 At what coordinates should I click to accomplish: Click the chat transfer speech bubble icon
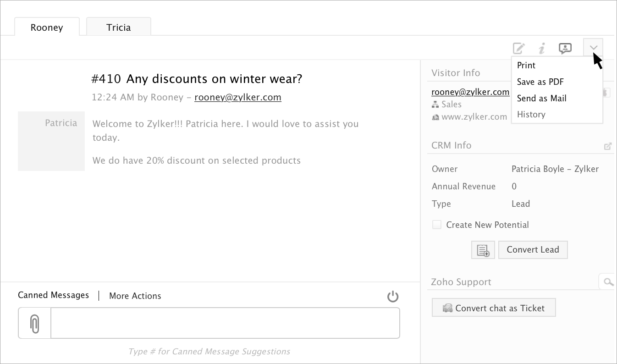[565, 48]
